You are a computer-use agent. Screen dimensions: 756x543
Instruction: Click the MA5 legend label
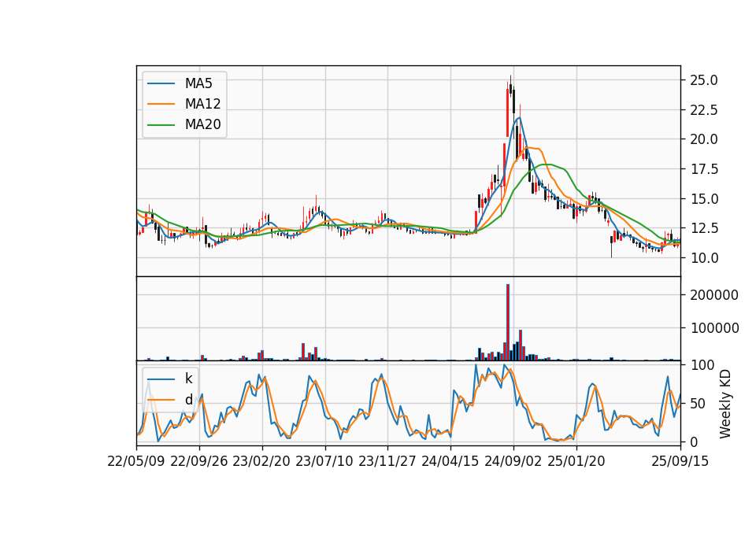pyautogui.click(x=198, y=83)
